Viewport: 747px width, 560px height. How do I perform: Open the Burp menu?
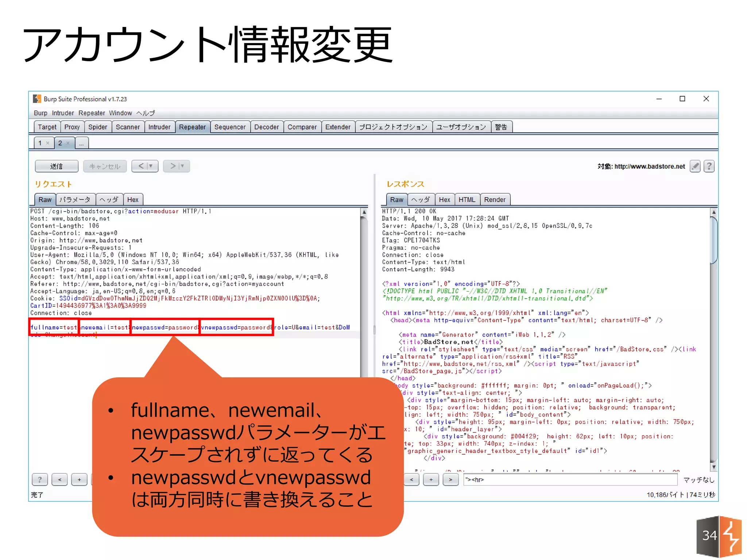click(x=40, y=113)
